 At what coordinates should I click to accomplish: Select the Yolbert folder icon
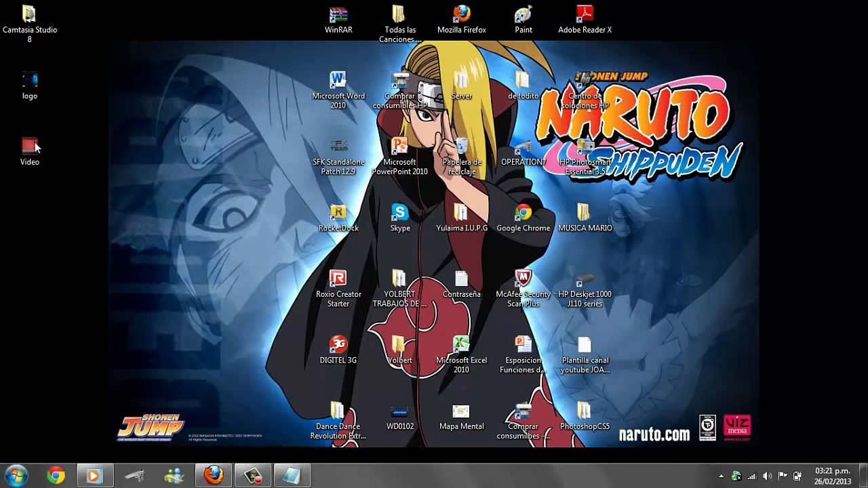[400, 350]
